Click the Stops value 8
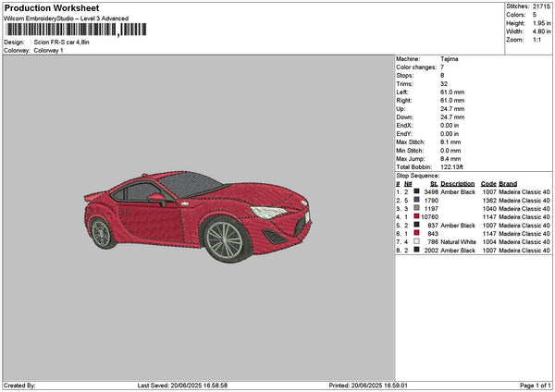The image size is (555, 392). 442,76
